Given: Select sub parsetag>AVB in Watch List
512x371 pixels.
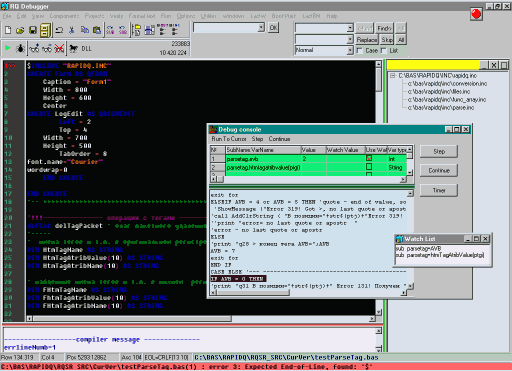Looking at the screenshot, I should click(418, 249).
